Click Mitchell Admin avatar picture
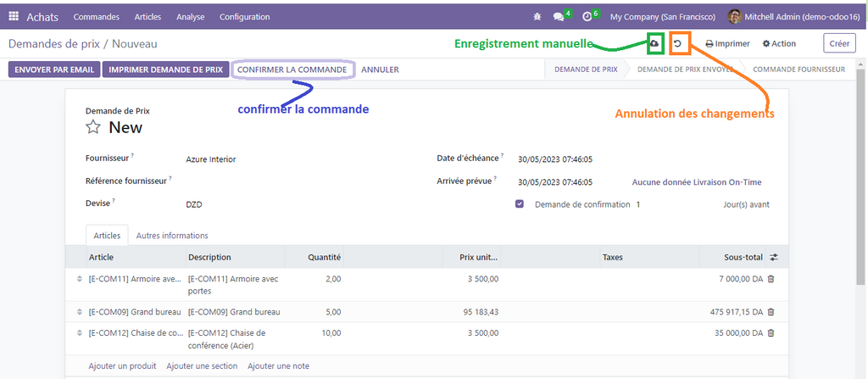868x379 pixels. coord(734,17)
